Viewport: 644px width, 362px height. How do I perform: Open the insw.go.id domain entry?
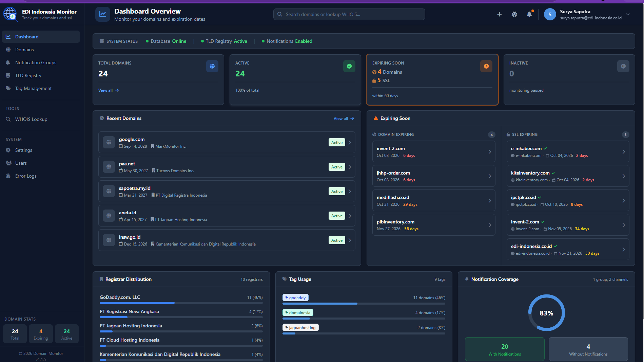227,240
